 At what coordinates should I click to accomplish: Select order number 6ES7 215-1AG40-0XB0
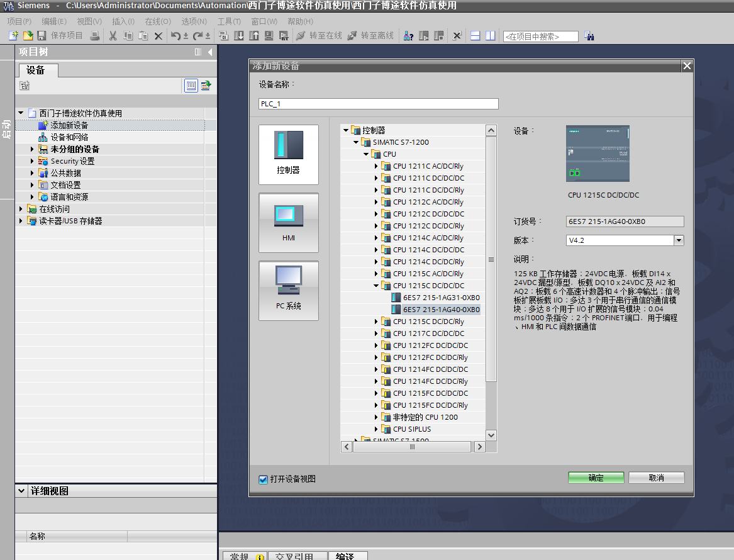coord(442,310)
